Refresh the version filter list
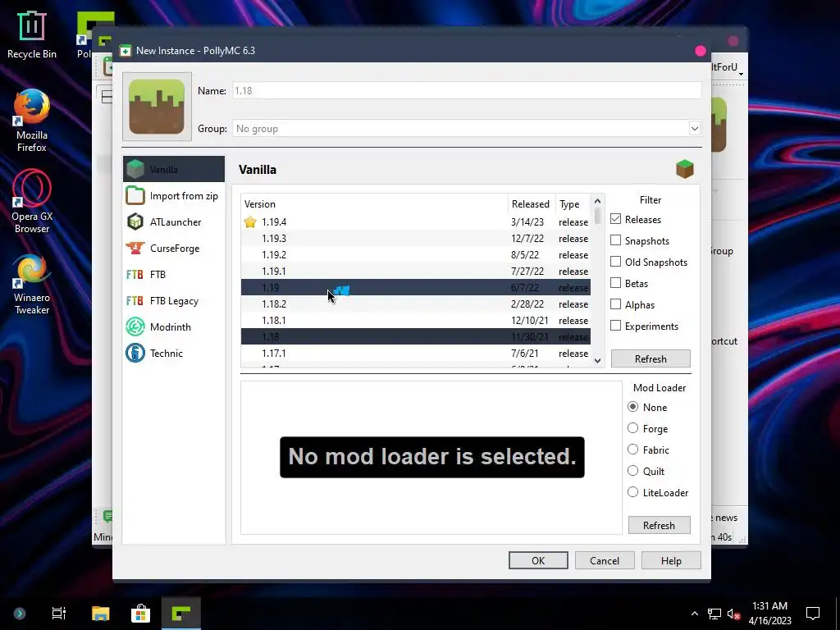The height and width of the screenshot is (630, 840). click(651, 359)
